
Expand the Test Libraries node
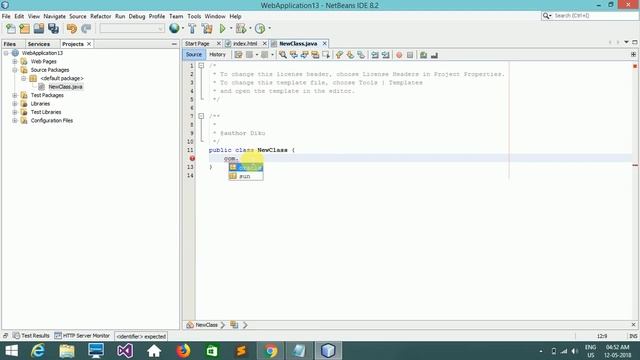point(15,112)
